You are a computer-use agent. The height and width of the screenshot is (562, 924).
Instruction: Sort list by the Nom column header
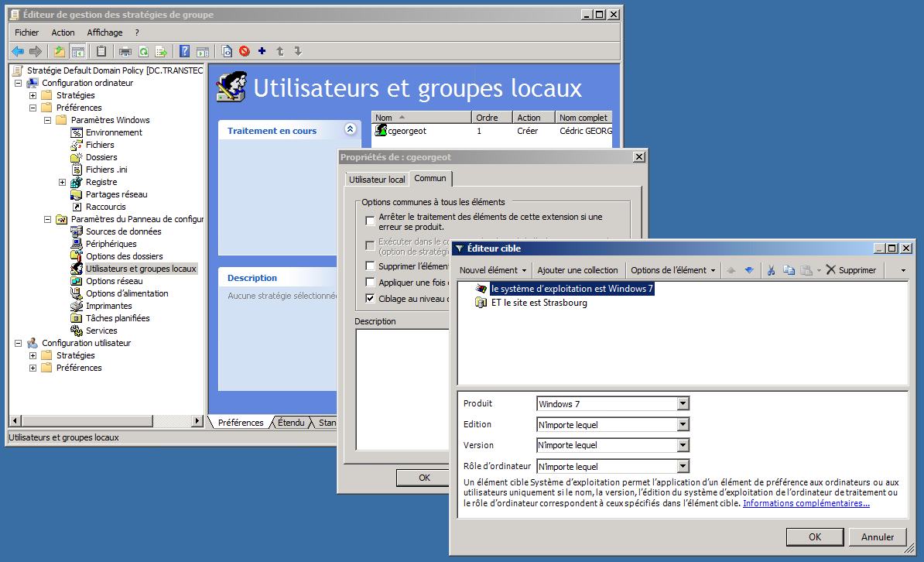(x=421, y=118)
